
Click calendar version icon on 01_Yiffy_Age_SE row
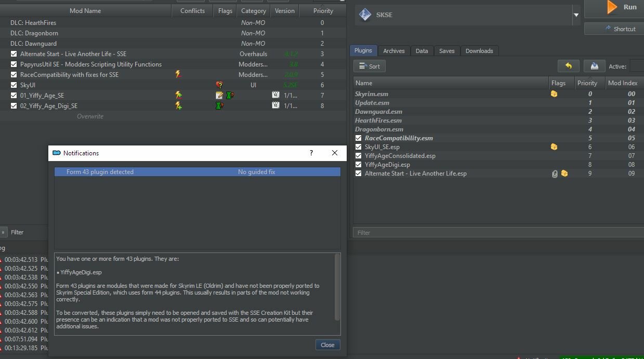275,95
